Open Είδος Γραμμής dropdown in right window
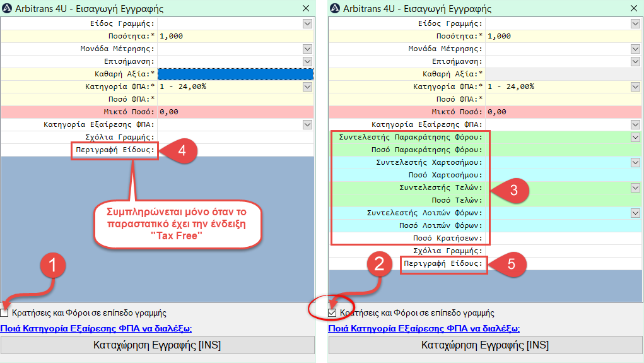Viewport: 644px width, 363px height. click(635, 24)
